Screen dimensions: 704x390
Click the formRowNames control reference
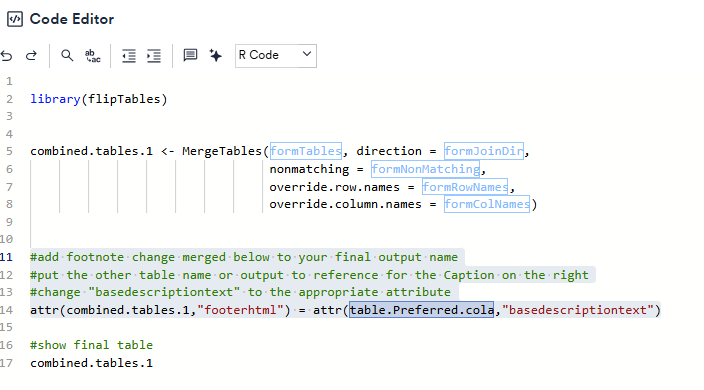tap(465, 187)
